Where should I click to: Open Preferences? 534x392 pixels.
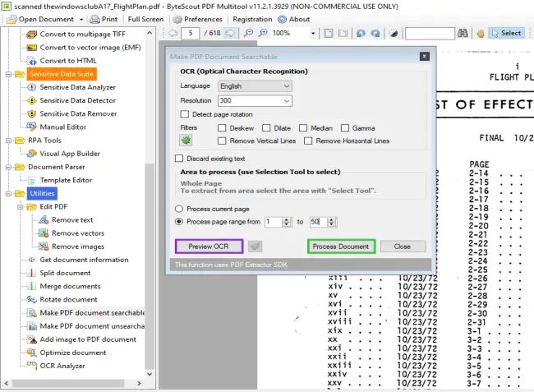[198, 20]
